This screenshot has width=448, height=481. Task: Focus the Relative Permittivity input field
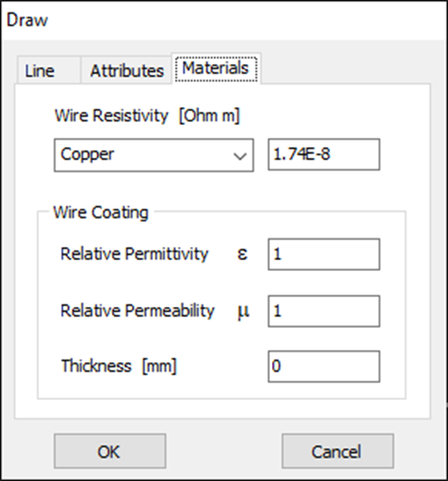pyautogui.click(x=324, y=254)
